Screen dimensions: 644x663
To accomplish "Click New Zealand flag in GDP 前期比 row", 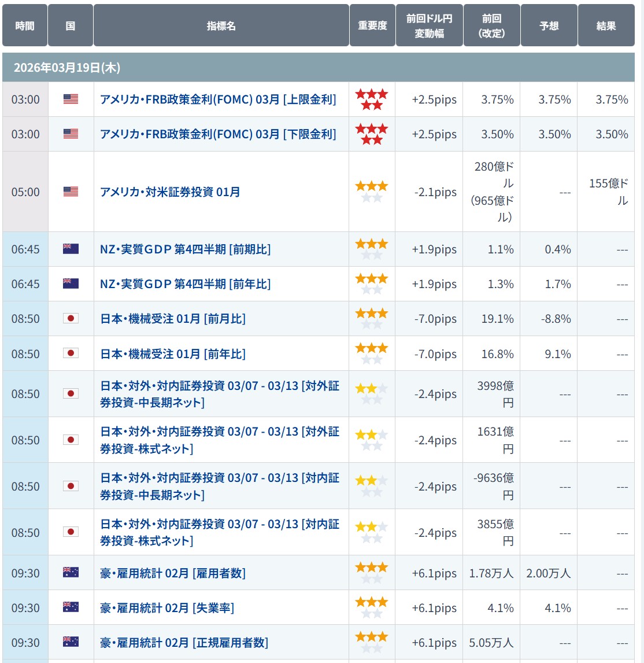I will pyautogui.click(x=71, y=249).
